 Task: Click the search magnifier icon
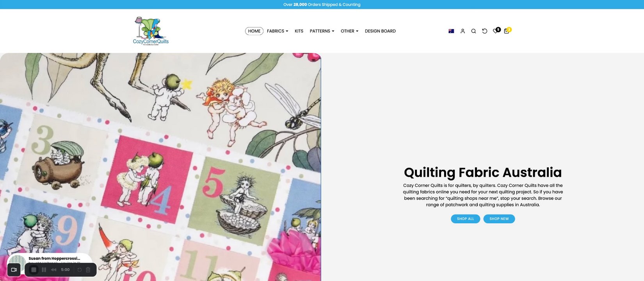473,31
